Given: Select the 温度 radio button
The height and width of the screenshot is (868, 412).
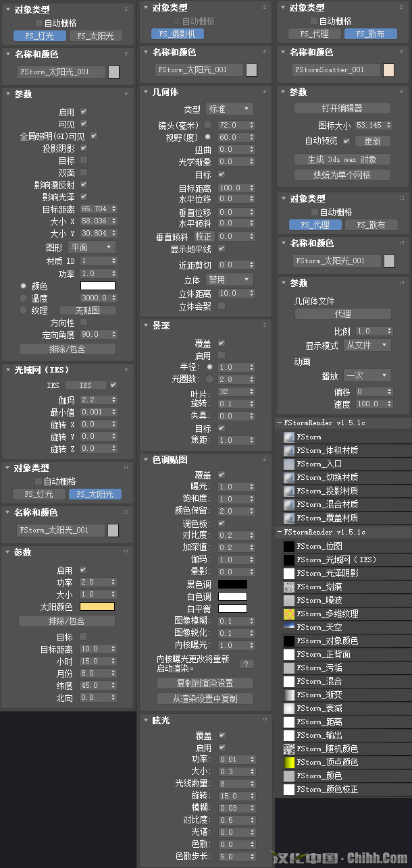Looking at the screenshot, I should click(24, 298).
